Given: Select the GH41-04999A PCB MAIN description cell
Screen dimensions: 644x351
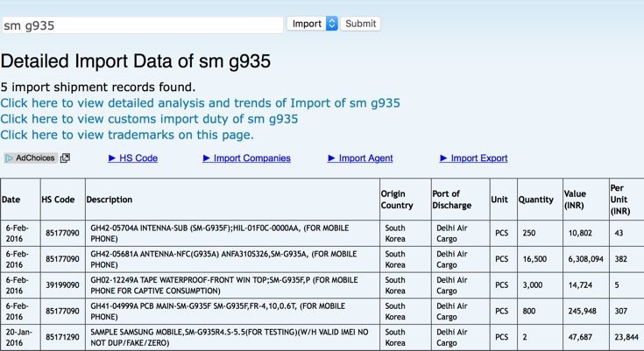Looking at the screenshot, I should [x=232, y=312].
